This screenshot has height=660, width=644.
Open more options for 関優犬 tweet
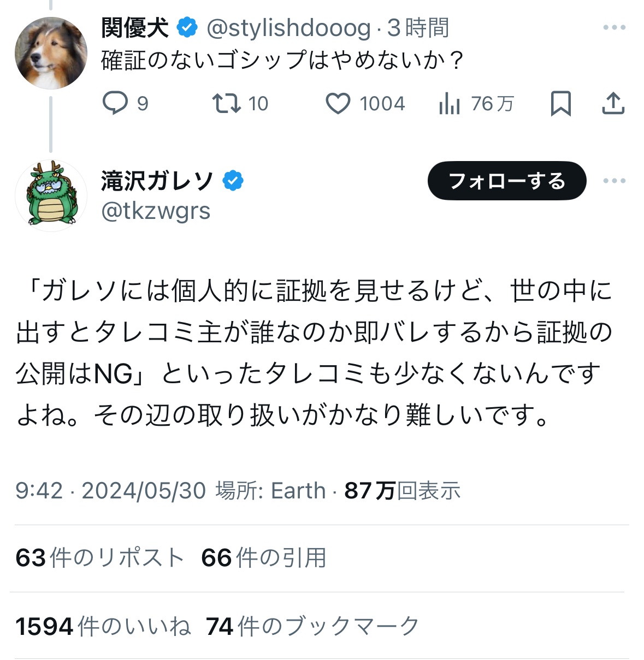(614, 27)
